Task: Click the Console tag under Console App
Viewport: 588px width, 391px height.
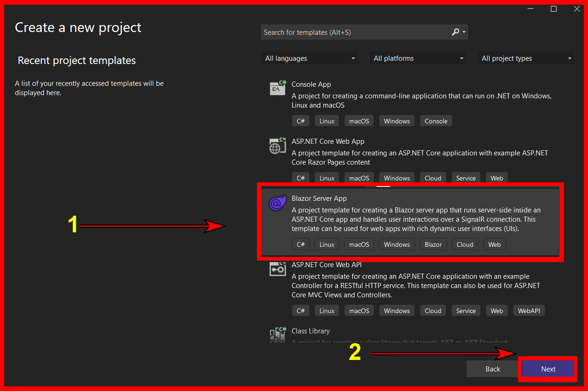Action: point(436,121)
